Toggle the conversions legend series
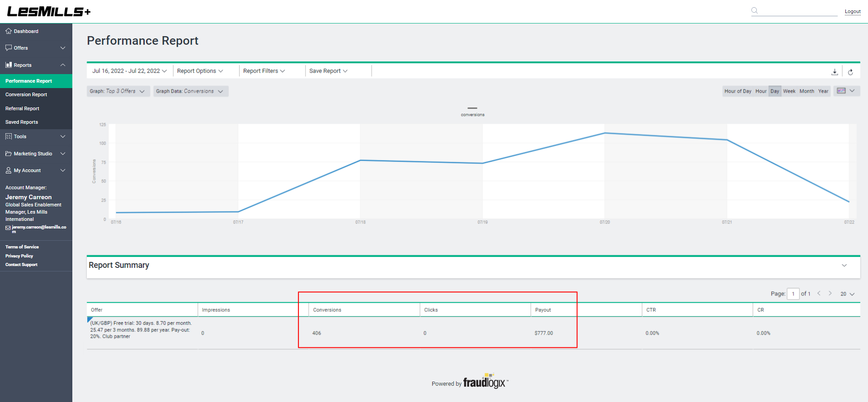Viewport: 868px width, 402px height. point(472,112)
